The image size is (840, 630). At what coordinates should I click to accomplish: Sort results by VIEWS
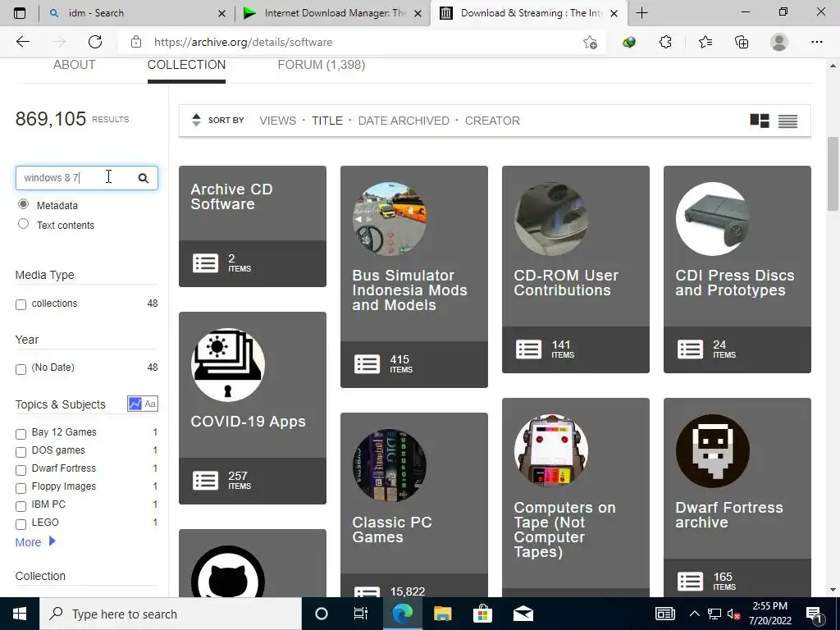(277, 121)
